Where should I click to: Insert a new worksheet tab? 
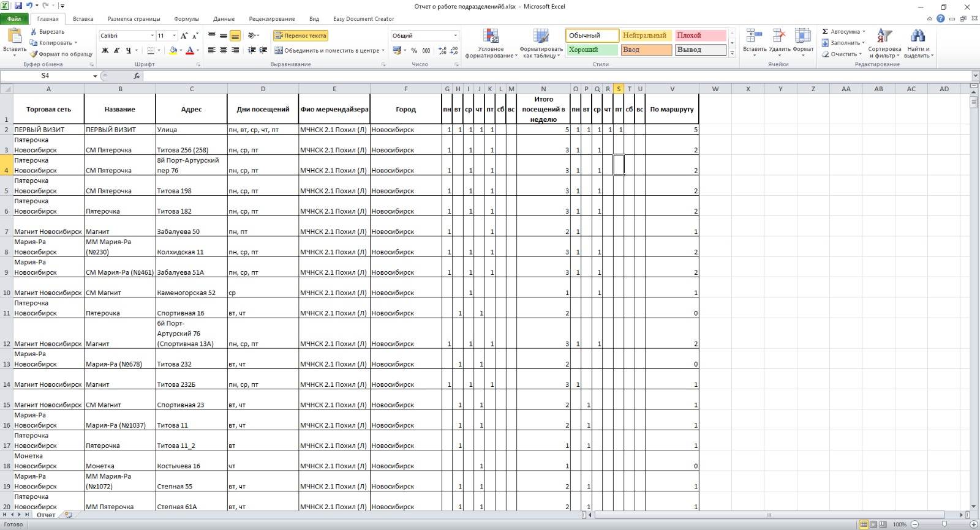pos(69,515)
